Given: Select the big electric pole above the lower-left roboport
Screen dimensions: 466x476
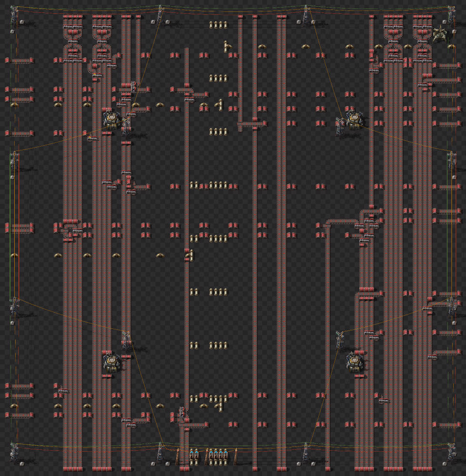Looking at the screenshot, I should coord(126,341).
